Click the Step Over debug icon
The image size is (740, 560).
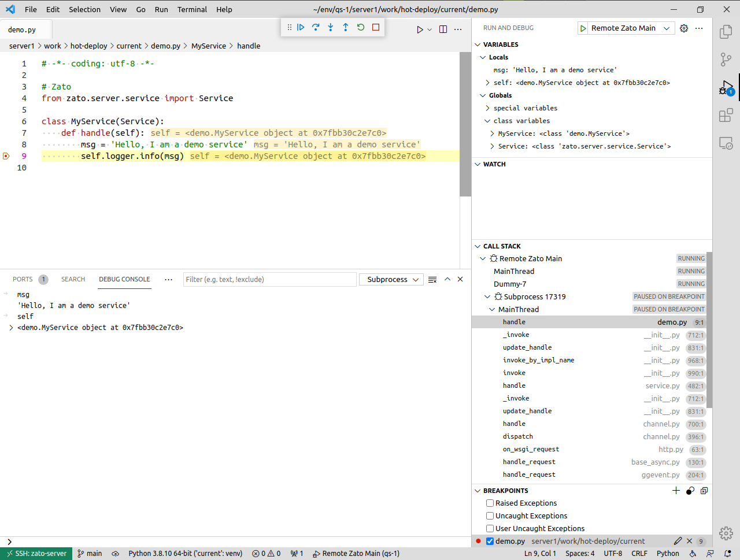coord(316,27)
